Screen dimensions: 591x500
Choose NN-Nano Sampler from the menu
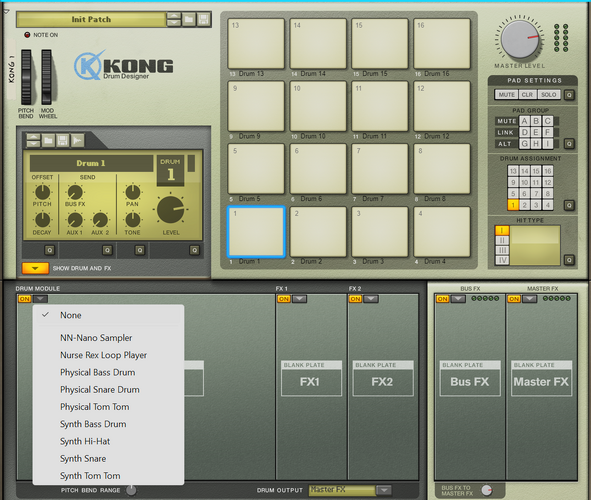click(x=109, y=338)
